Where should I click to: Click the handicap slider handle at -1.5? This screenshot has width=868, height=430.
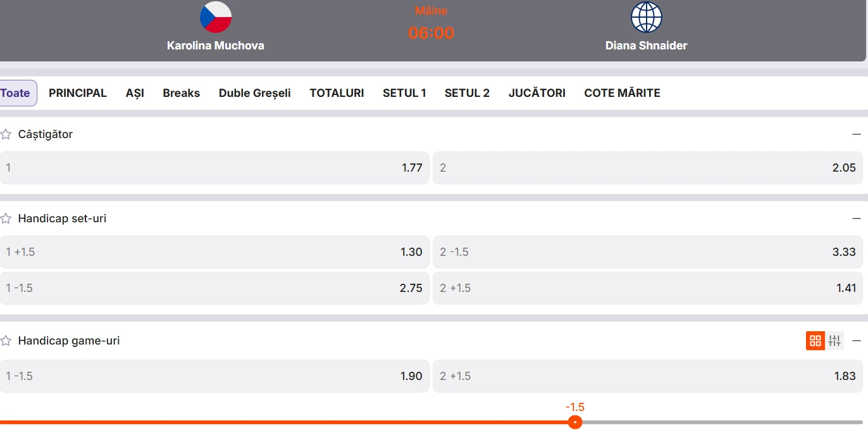click(x=574, y=422)
